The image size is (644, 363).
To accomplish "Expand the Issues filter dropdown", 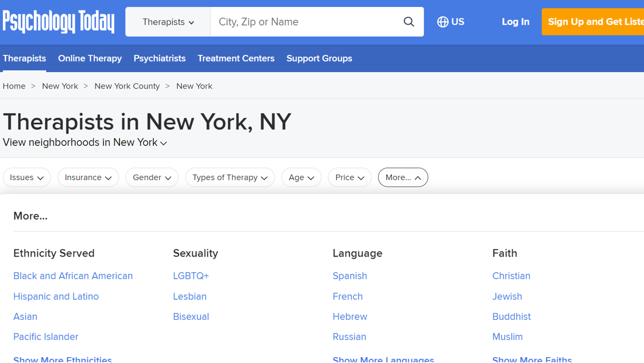I will (x=27, y=177).
